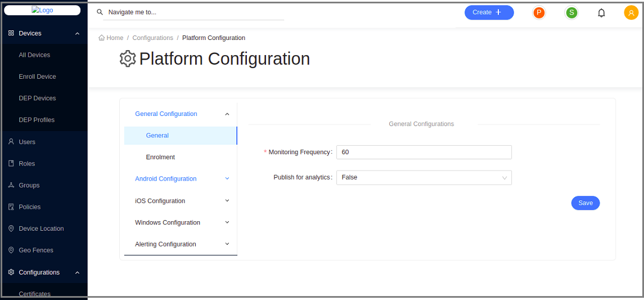Click the search magnifier icon
The height and width of the screenshot is (300, 644).
[100, 12]
